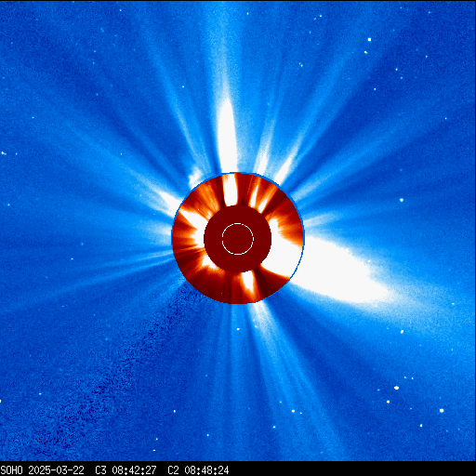Image resolution: width=476 pixels, height=476 pixels.
Task: Click the bright star at the far left edge
Action: (x=4, y=153)
